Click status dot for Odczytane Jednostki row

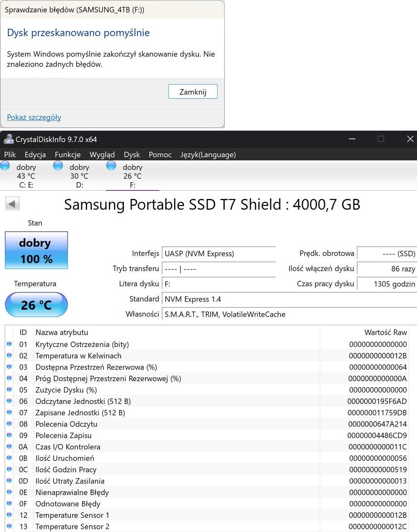(9, 401)
